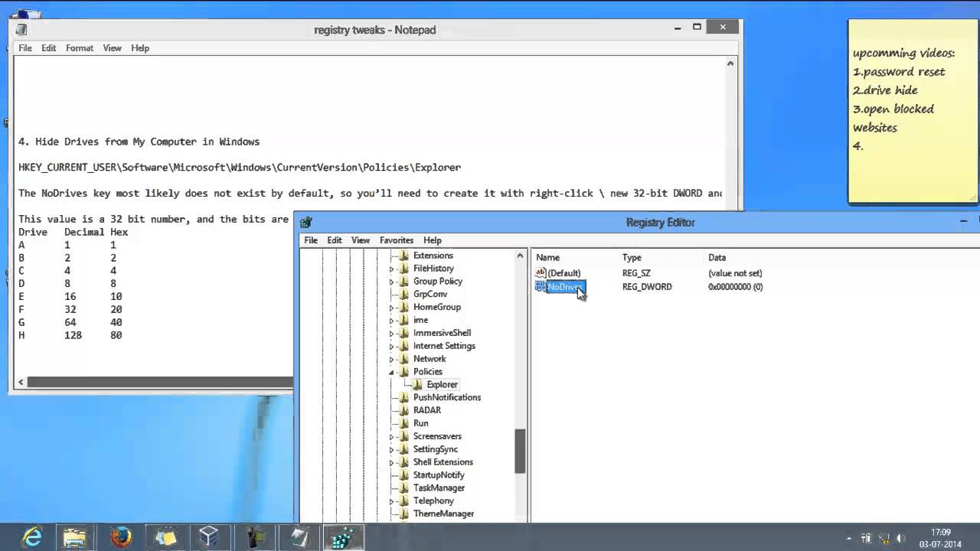Open Registry Editor's Favorites menu
Viewport: 980px width, 551px height.
click(397, 240)
